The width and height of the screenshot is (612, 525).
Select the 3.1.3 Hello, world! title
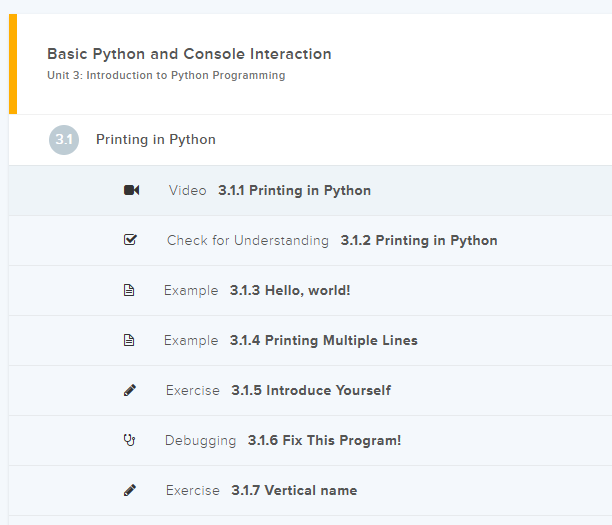coord(290,290)
